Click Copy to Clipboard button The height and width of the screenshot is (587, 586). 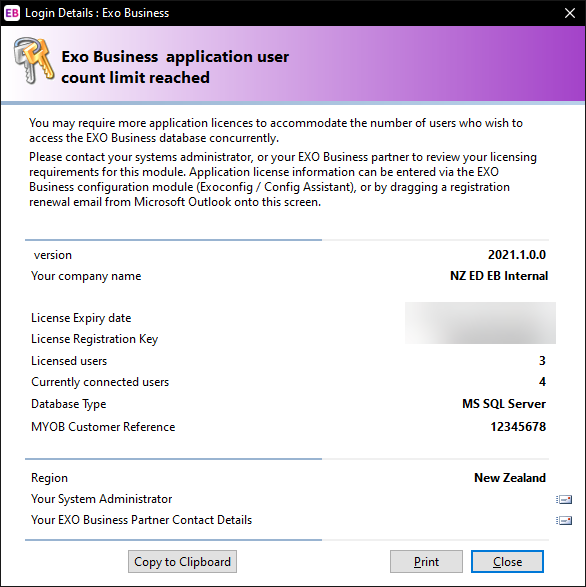tap(182, 562)
